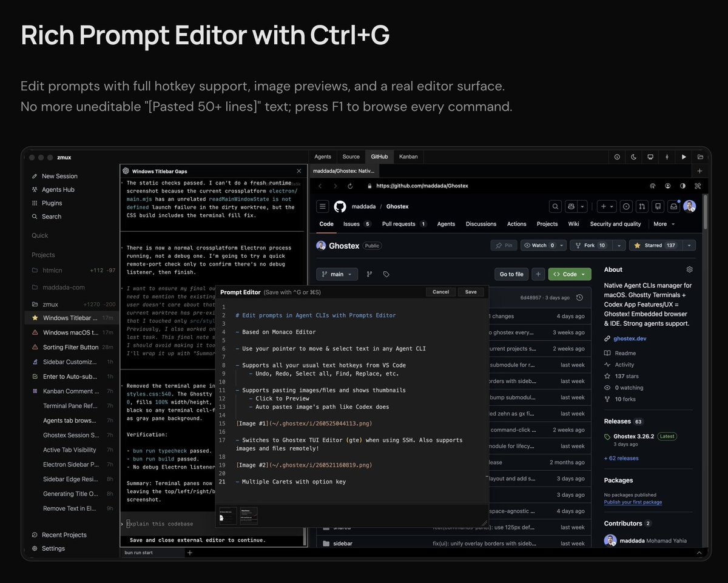Toggle the browser contrast half-circle icon

(x=682, y=186)
